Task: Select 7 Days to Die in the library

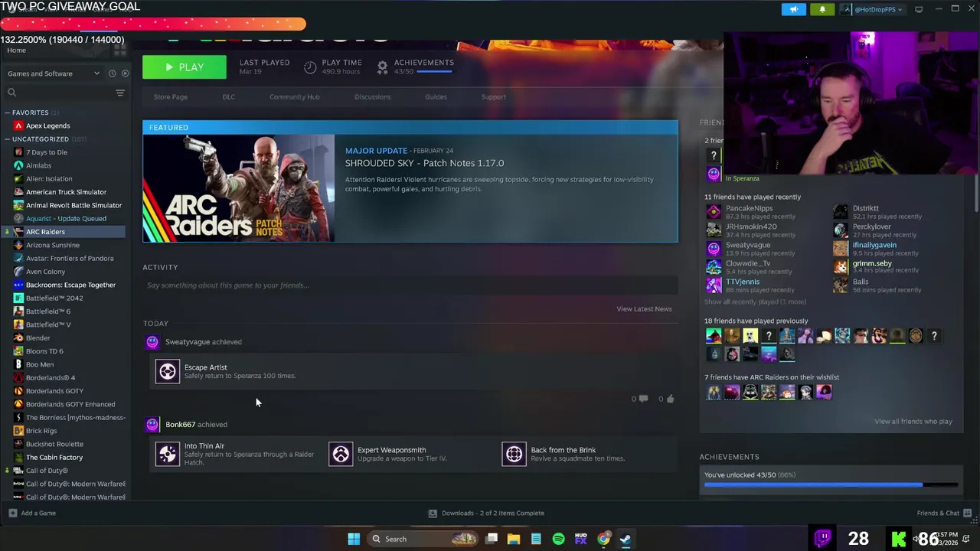Action: (x=47, y=152)
